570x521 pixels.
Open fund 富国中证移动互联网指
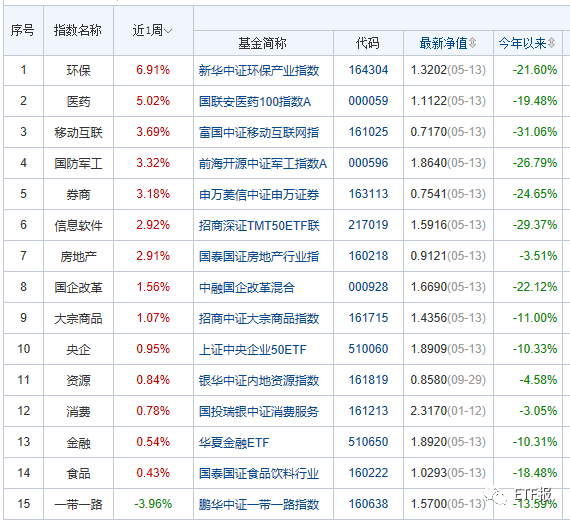coord(259,132)
